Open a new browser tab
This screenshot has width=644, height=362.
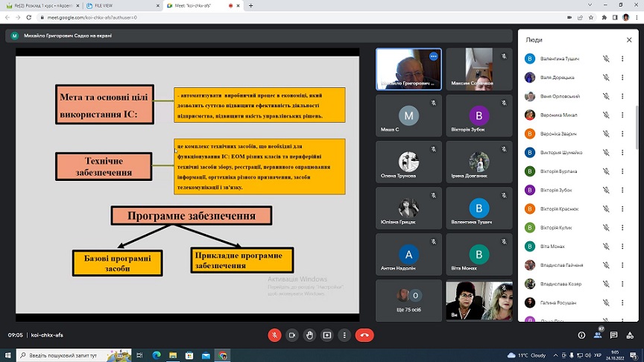[x=250, y=6]
